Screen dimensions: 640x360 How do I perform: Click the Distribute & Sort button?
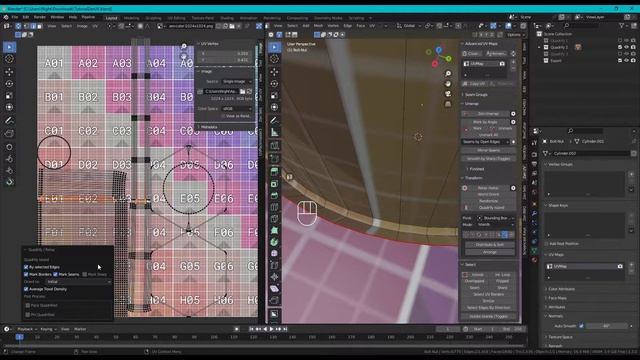(489, 244)
